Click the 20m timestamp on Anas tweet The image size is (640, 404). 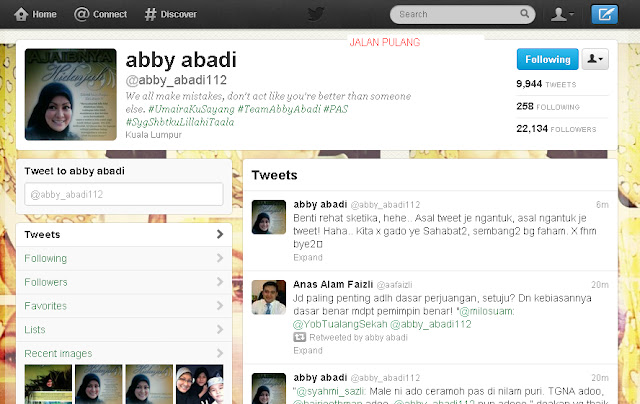(x=600, y=284)
